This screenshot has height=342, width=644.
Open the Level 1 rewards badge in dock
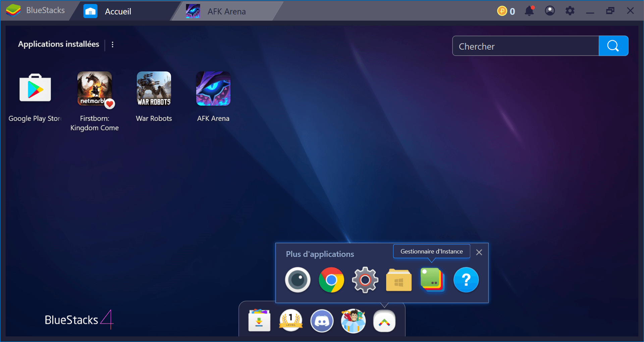[x=291, y=321]
